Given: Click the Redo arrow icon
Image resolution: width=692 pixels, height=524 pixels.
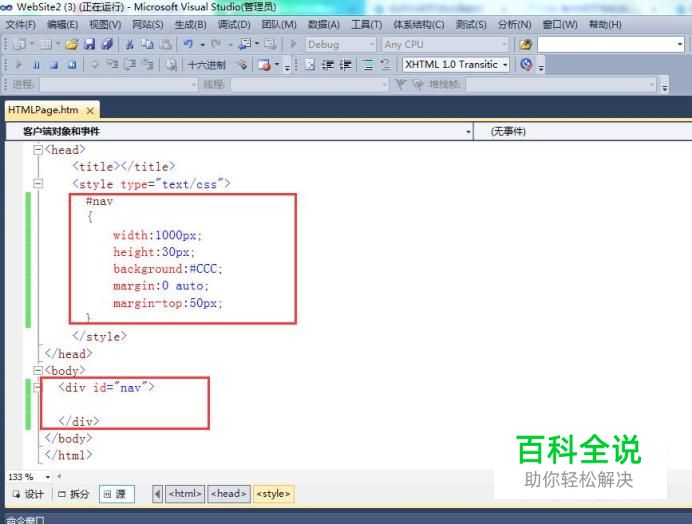Looking at the screenshot, I should point(216,44).
